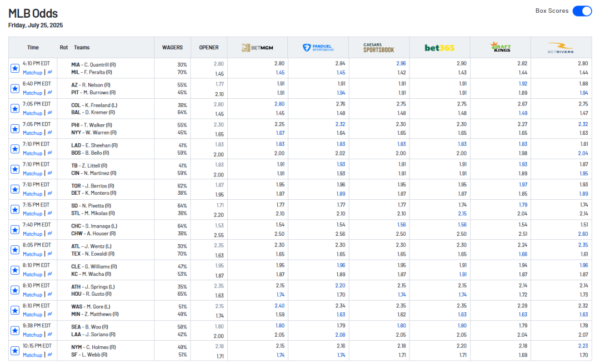Select BetRivers 2.60 odds for CHW
Viewport: 600px width, 364px height.
[583, 234]
